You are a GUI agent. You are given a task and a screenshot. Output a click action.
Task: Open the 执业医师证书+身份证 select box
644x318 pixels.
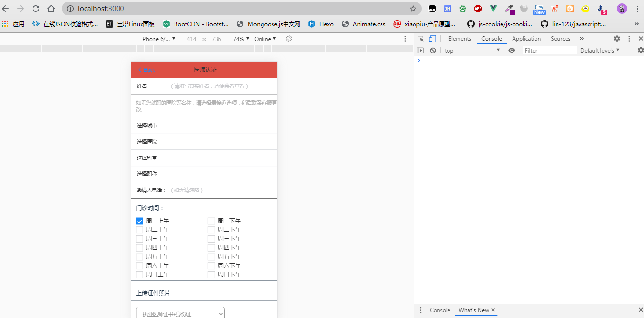pyautogui.click(x=180, y=314)
